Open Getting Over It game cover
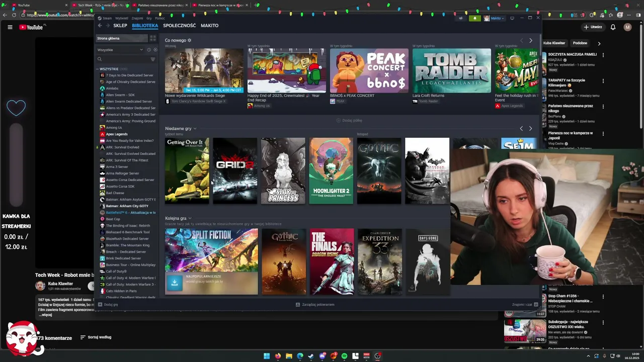This screenshot has width=644, height=362. [187, 171]
